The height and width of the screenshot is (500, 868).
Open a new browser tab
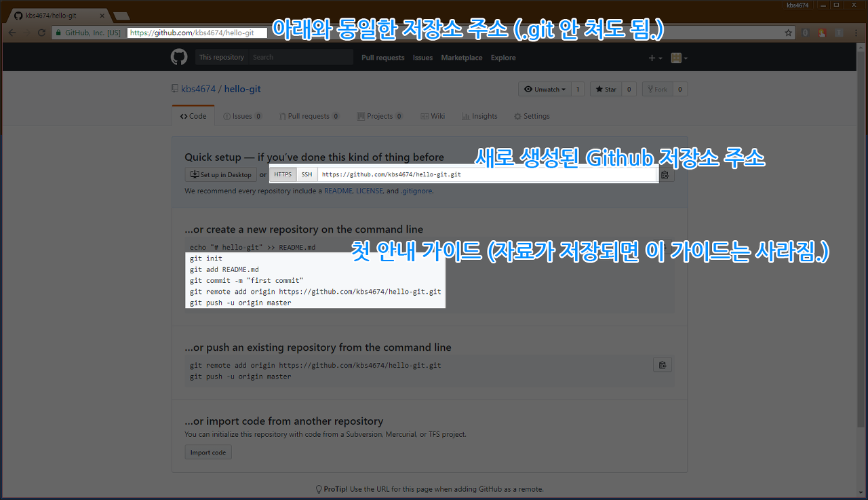[121, 16]
